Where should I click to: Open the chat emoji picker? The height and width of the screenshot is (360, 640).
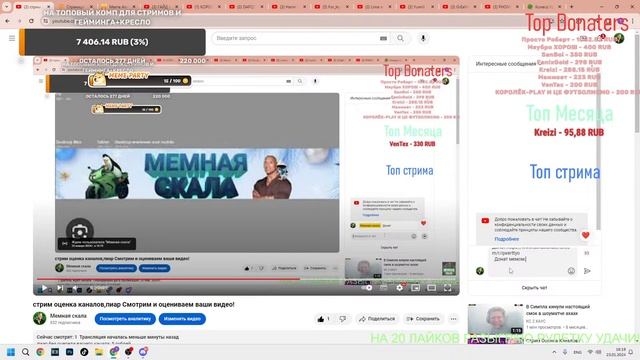(571, 271)
